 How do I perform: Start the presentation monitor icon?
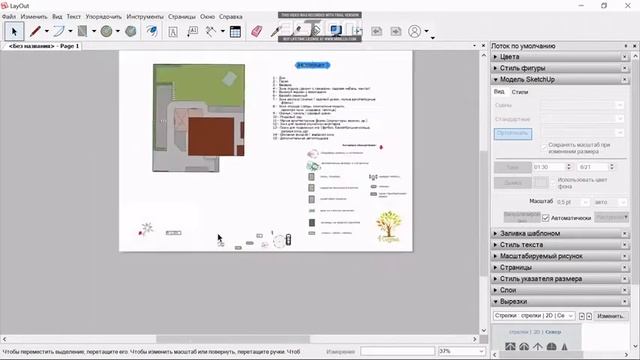pos(336,31)
